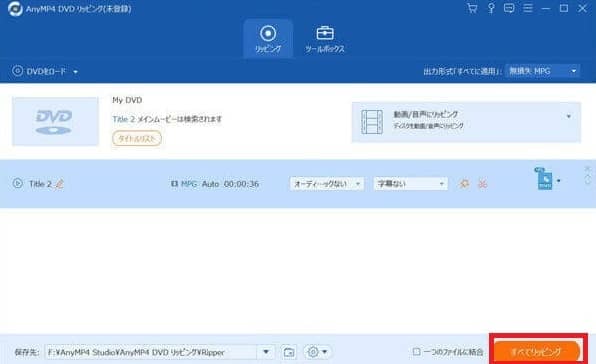Click the scissors cut icon
596x364 pixels.
pos(482,184)
